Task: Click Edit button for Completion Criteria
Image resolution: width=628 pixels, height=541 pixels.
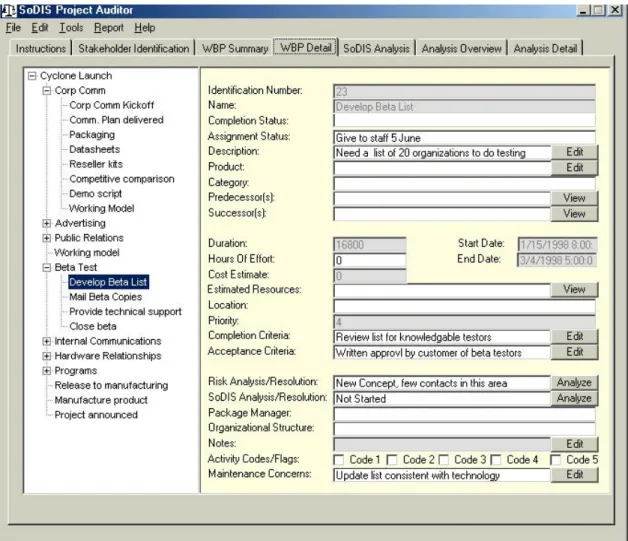Action: (574, 336)
